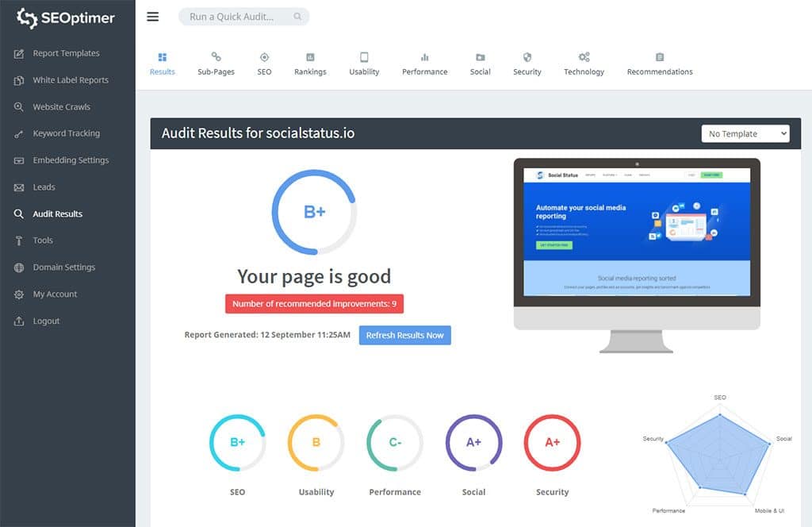Click the SEOptimer logo
Screen dimensions: 812x527
point(65,17)
